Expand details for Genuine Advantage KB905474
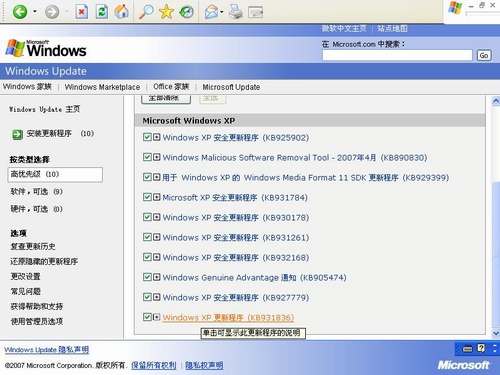Image resolution: width=500 pixels, height=375 pixels. [x=157, y=277]
